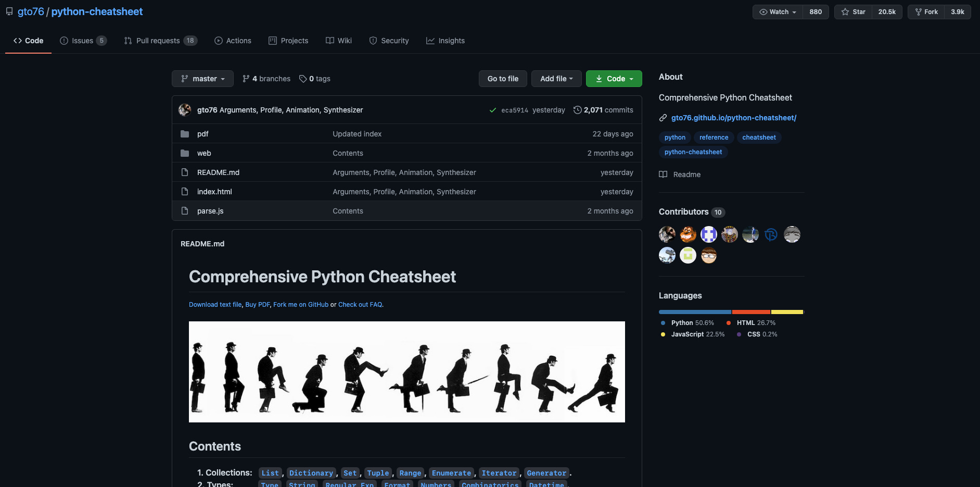The width and height of the screenshot is (980, 487).
Task: Click the README.md file icon
Action: 185,172
